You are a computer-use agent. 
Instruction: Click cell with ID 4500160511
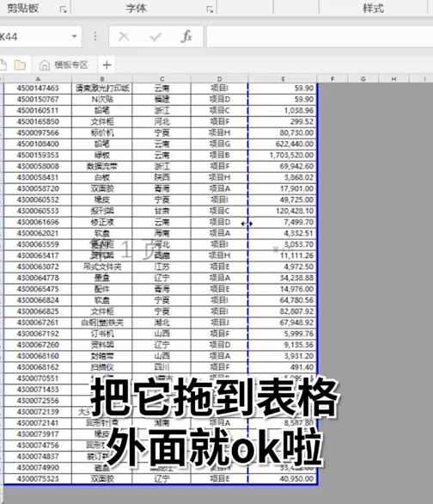click(38, 111)
